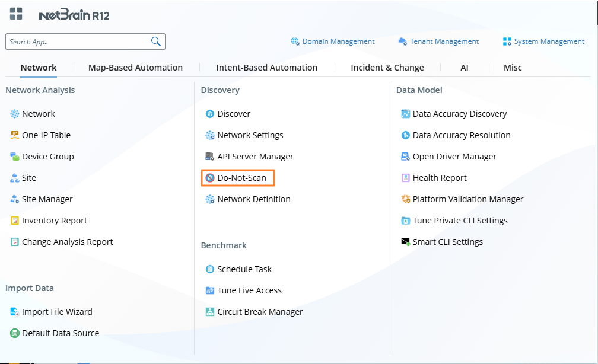
Task: Click the Platform Validation Manager icon
Action: [406, 199]
